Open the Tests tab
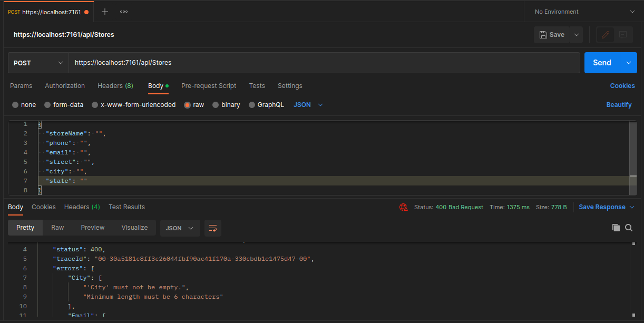Viewport: 644px width, 323px height. point(257,86)
